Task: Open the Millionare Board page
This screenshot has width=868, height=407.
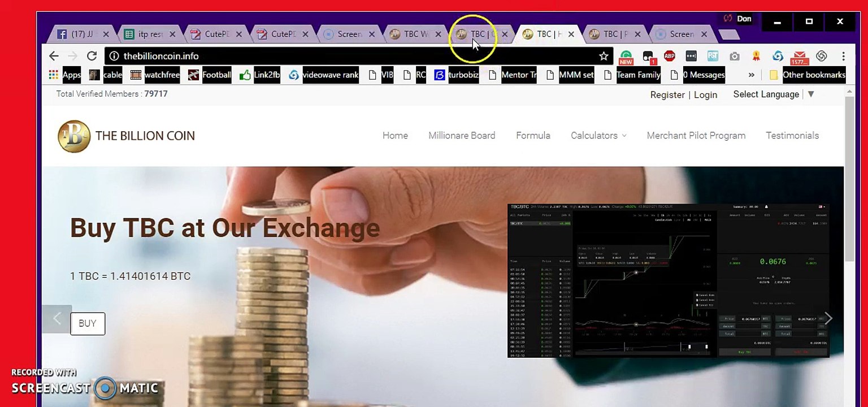Action: [462, 136]
